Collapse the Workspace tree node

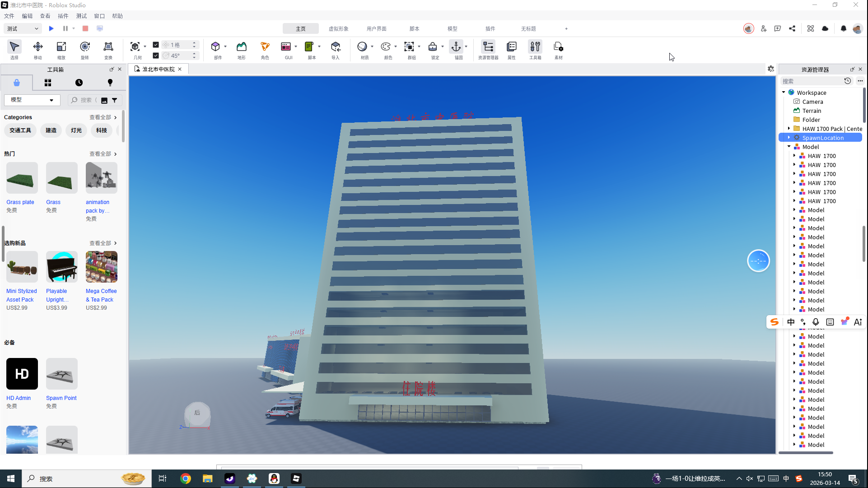tap(784, 92)
